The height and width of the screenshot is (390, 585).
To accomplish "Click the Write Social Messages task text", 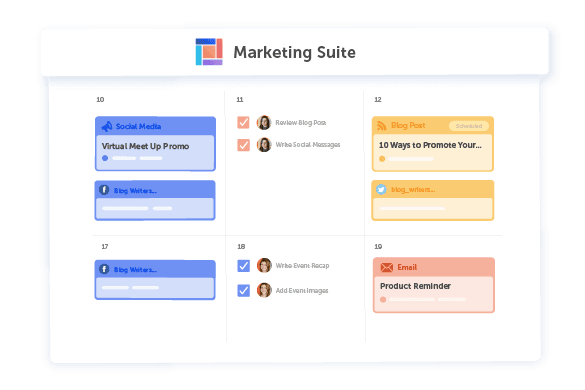I will click(308, 144).
